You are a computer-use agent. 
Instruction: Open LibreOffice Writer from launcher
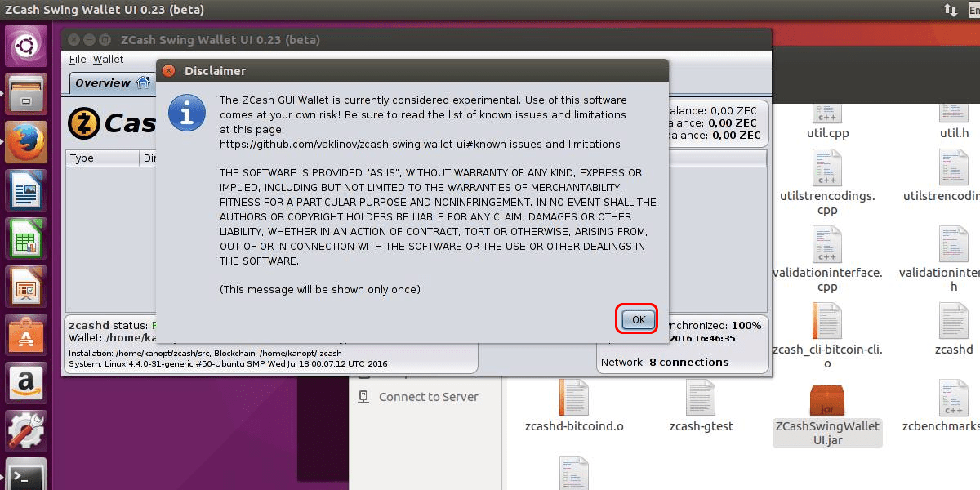point(28,189)
